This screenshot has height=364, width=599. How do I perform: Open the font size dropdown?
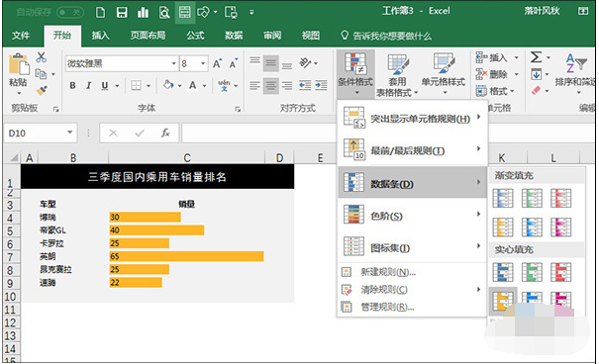coord(203,63)
